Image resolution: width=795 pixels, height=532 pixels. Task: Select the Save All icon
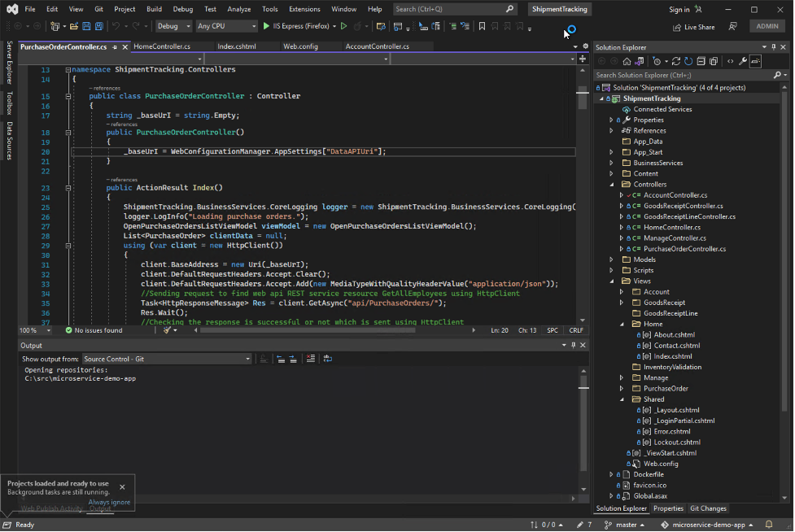98,26
